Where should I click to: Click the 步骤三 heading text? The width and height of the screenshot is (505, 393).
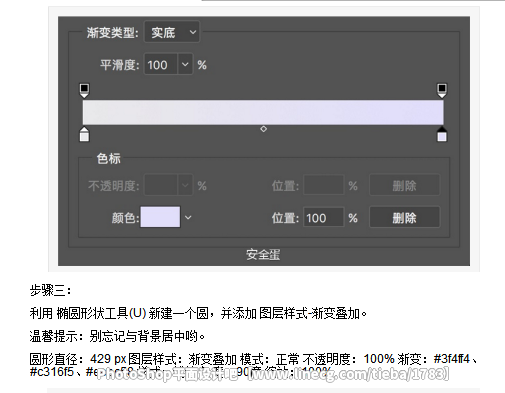tap(50, 290)
